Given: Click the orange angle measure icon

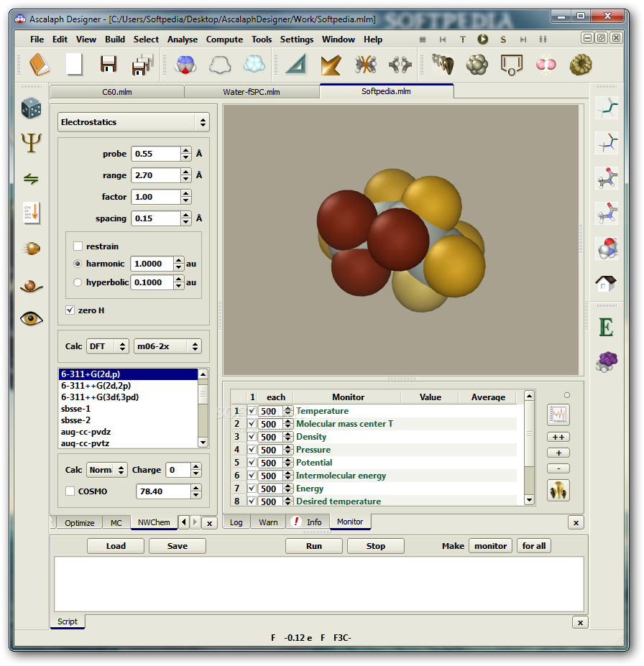Looking at the screenshot, I should coord(331,65).
